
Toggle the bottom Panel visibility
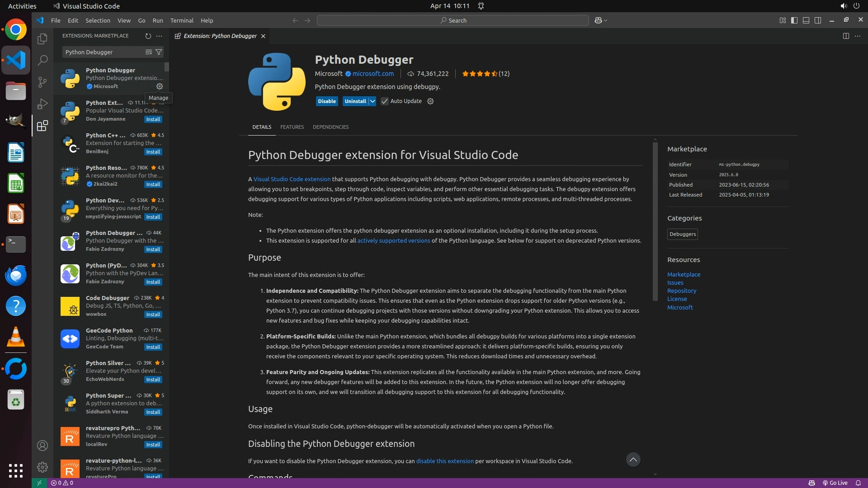pyautogui.click(x=806, y=20)
